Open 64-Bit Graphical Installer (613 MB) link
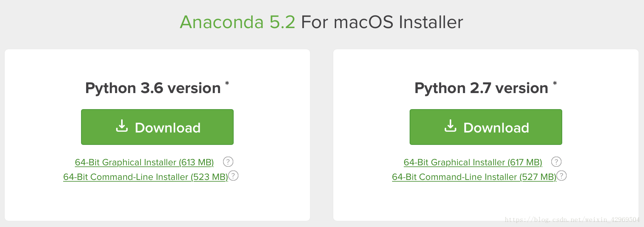Screen dimensions: 644x227 click(x=144, y=162)
